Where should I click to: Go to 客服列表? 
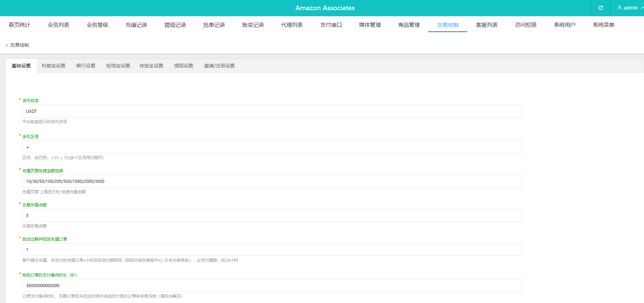[x=487, y=25]
